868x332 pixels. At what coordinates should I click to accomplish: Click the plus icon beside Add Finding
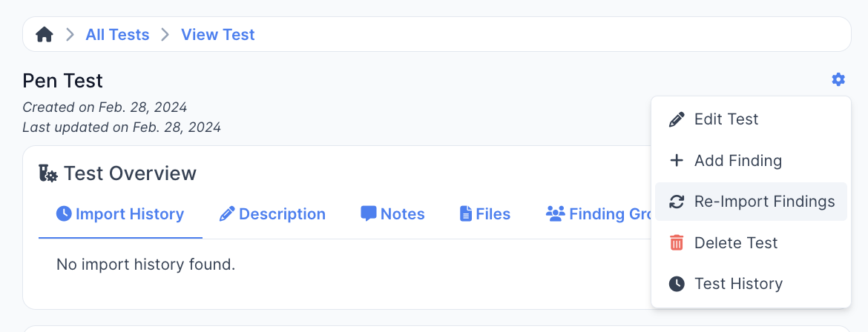677,161
